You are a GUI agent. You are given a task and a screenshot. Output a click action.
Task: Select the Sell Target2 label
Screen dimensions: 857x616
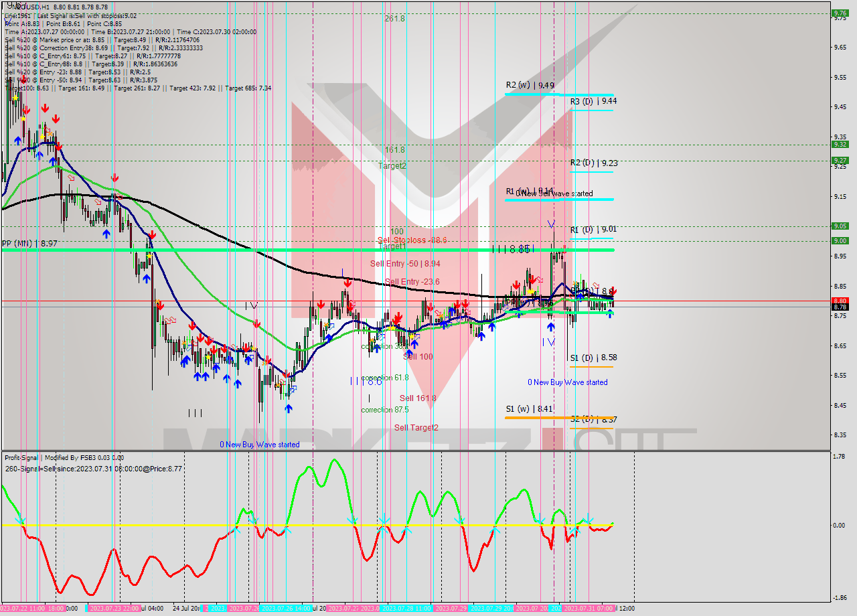click(416, 428)
